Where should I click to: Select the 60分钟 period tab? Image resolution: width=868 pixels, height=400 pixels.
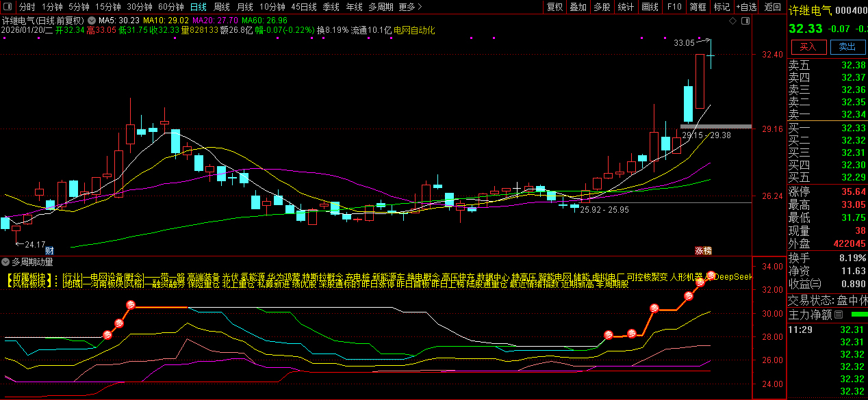pyautogui.click(x=170, y=7)
